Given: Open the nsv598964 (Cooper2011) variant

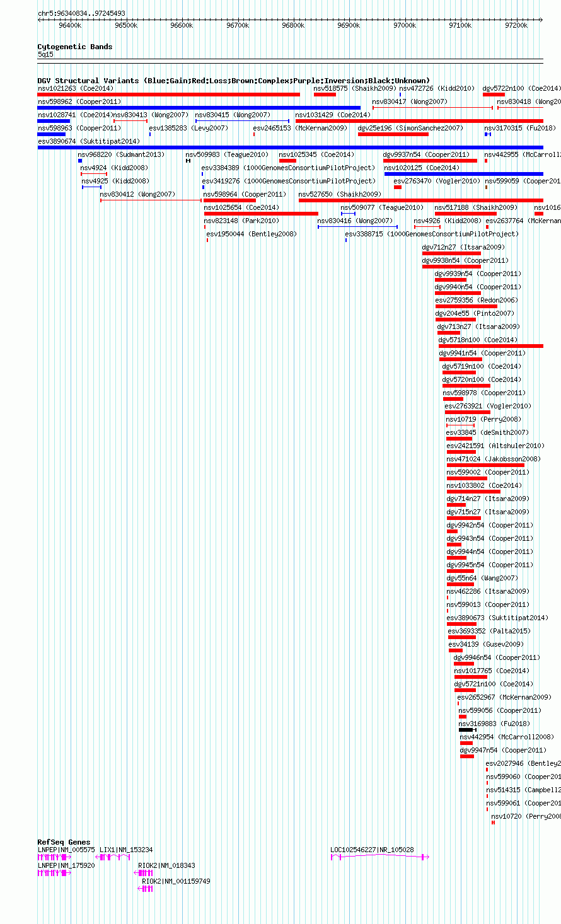Looking at the screenshot, I should (x=229, y=200).
